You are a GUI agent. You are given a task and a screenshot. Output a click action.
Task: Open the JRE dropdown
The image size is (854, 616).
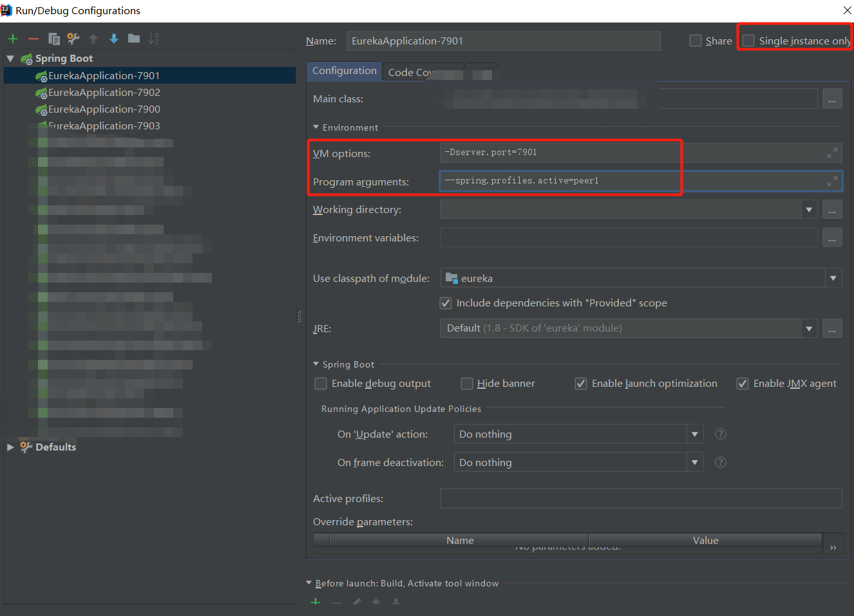coord(809,328)
